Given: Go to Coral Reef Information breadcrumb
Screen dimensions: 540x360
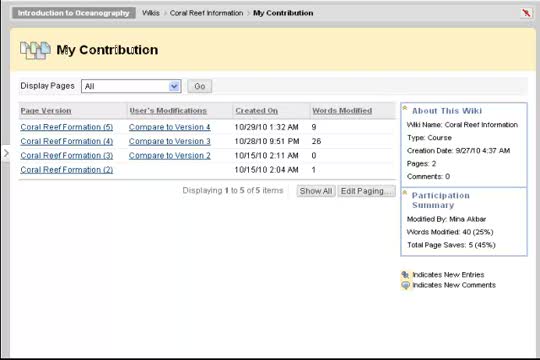Looking at the screenshot, I should pyautogui.click(x=206, y=13).
